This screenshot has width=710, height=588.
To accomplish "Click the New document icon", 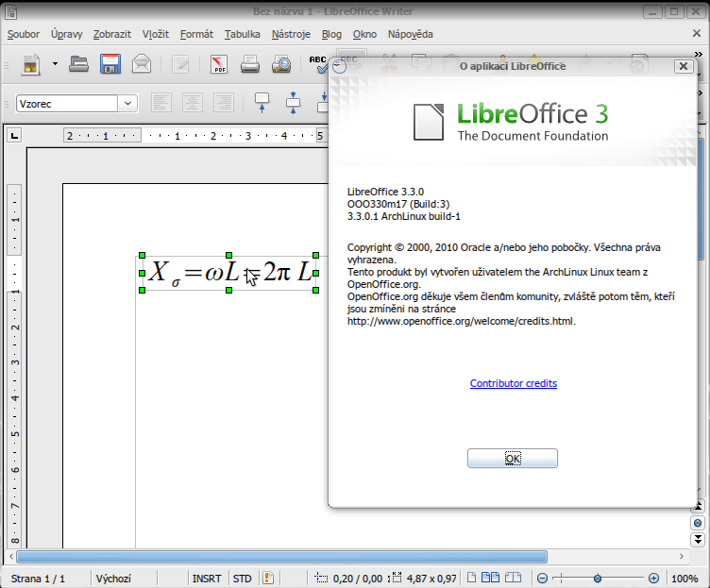I will point(31,64).
